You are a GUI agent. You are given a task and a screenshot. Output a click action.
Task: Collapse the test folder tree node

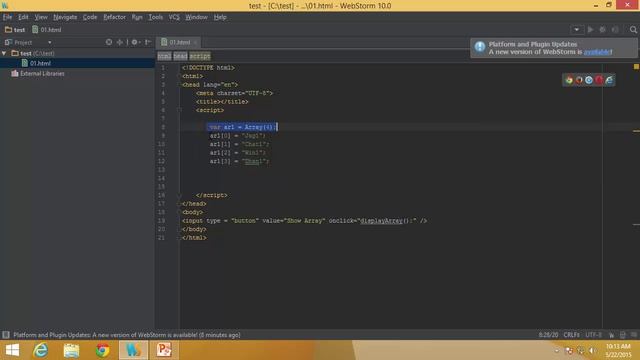4,53
